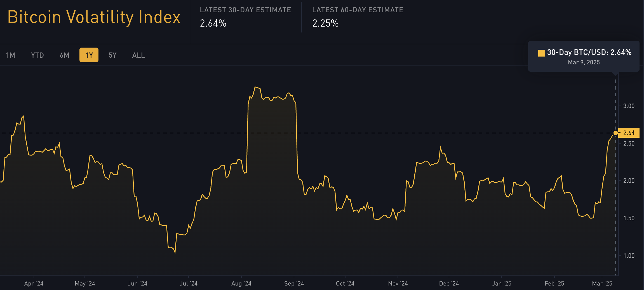The image size is (644, 290).
Task: Click the 'LATEST 60-DAY ESTIMATE' label
Action: point(358,10)
